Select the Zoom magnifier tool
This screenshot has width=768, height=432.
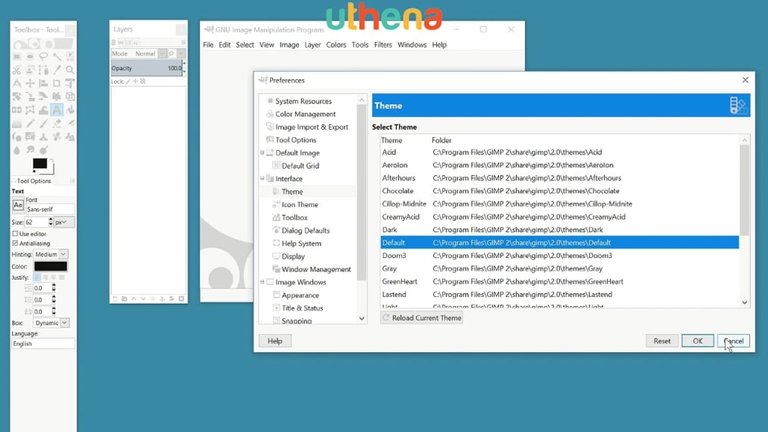pyautogui.click(x=70, y=70)
